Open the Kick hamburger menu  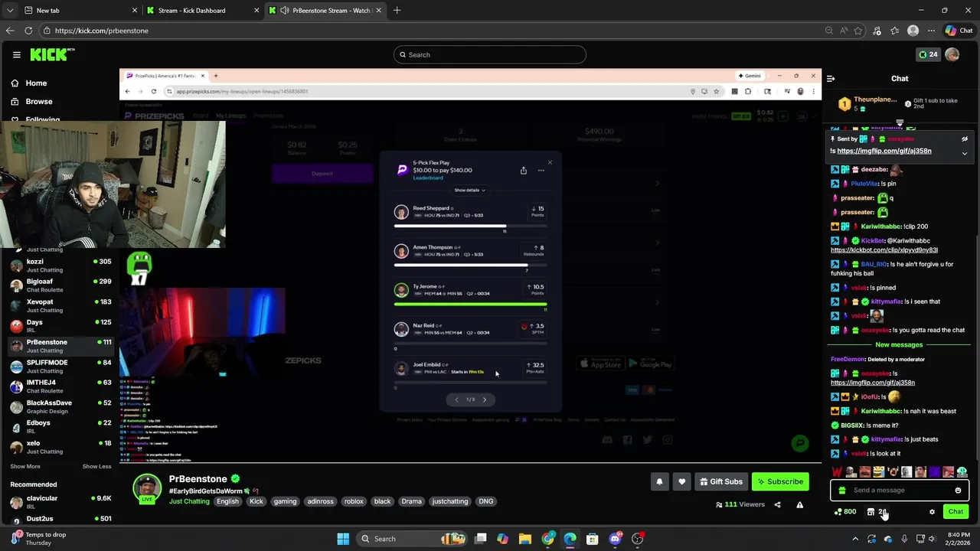16,54
